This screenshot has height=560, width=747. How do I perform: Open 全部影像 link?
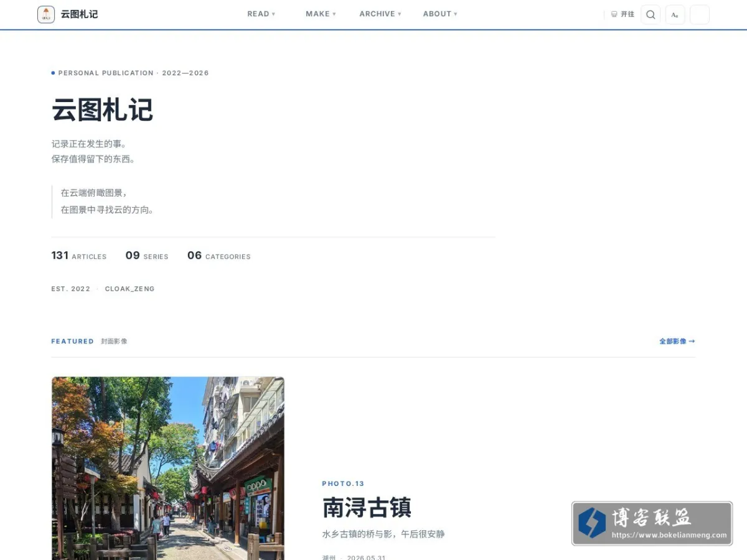(677, 341)
